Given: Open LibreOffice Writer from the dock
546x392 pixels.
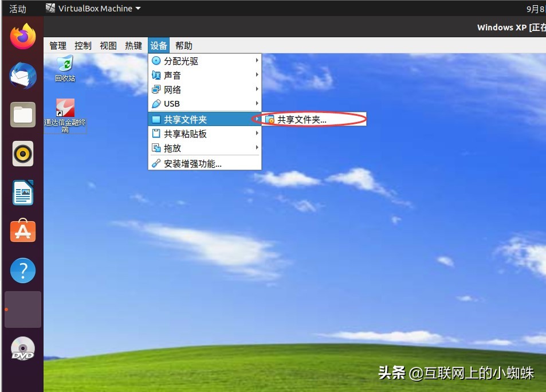Looking at the screenshot, I should pos(22,192).
